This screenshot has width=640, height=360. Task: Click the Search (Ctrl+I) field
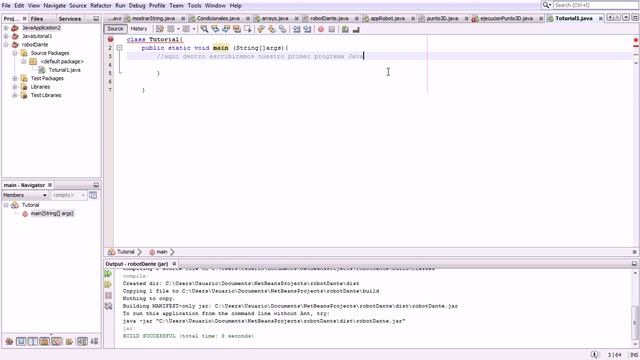(595, 5)
